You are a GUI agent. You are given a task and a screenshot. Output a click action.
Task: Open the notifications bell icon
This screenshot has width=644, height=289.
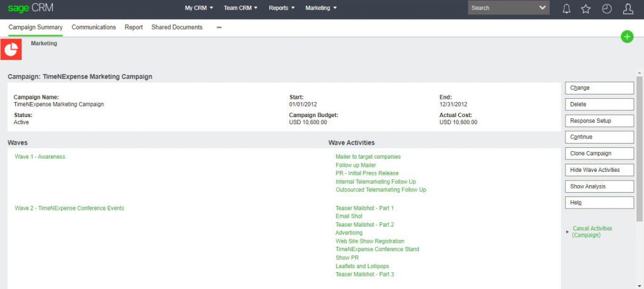pyautogui.click(x=567, y=9)
